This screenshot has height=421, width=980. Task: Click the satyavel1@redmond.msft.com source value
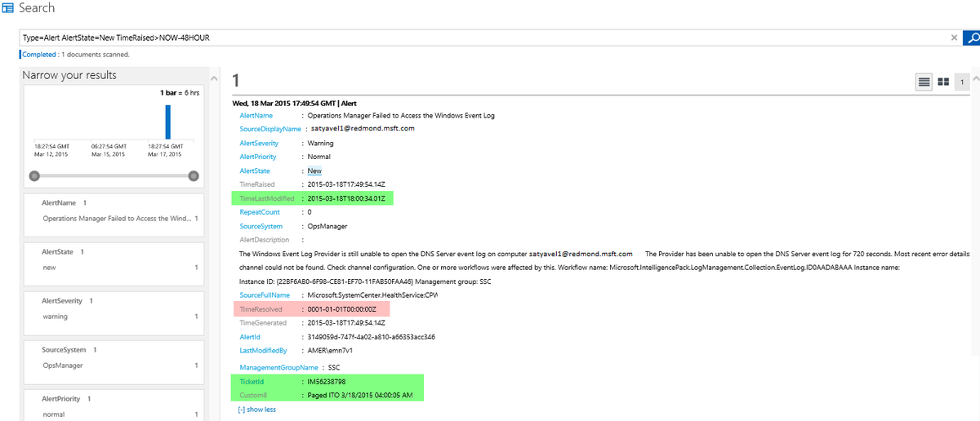pyautogui.click(x=363, y=129)
